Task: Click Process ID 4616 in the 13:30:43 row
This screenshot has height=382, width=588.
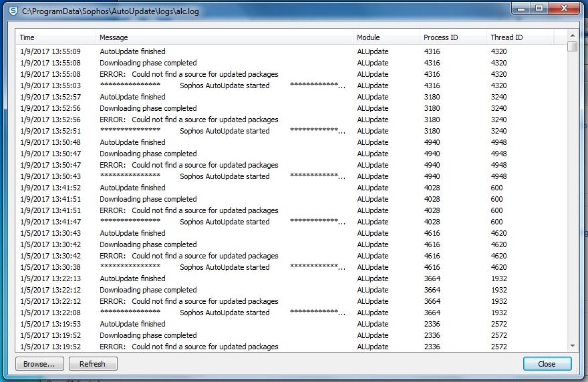Action: pos(432,233)
